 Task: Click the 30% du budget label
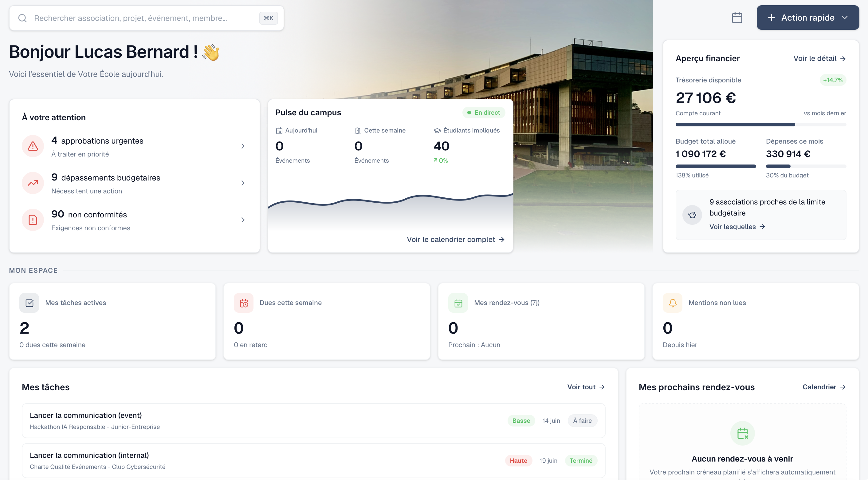point(787,175)
